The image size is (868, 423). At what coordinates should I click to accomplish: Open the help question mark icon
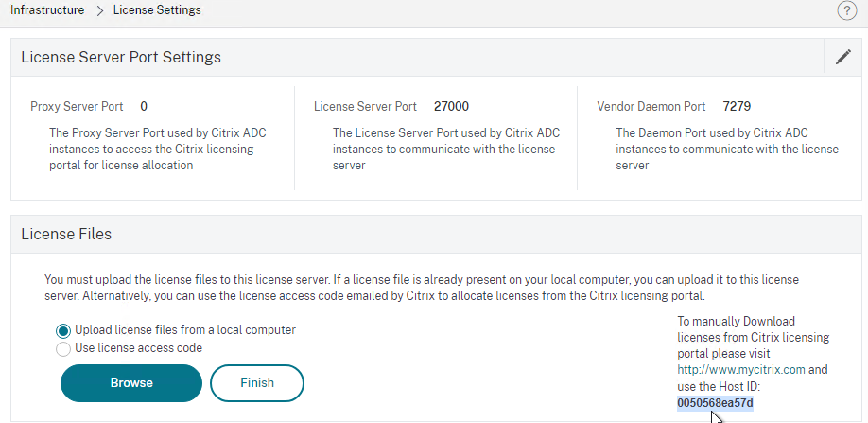847,10
